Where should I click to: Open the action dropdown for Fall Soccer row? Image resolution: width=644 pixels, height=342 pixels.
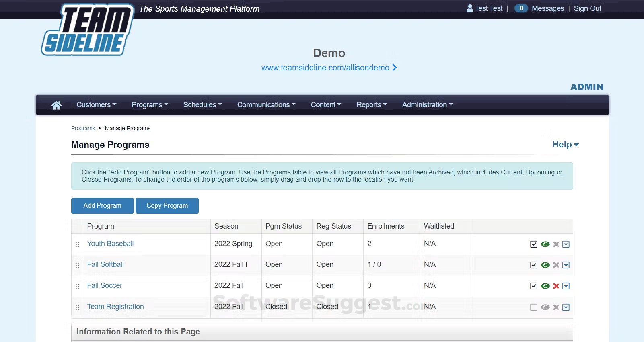click(566, 286)
